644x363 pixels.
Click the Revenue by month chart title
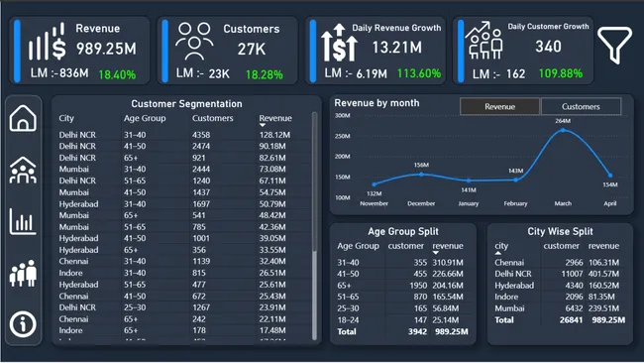(x=376, y=103)
